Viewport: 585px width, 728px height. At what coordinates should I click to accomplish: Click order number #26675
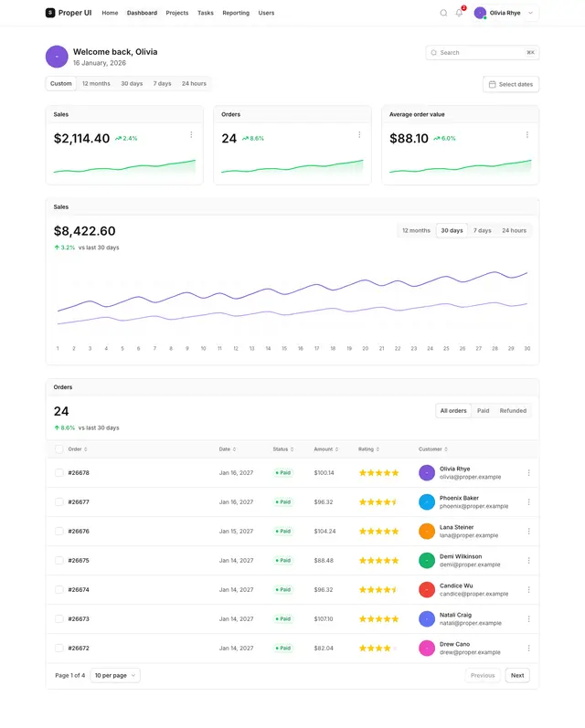tap(79, 561)
